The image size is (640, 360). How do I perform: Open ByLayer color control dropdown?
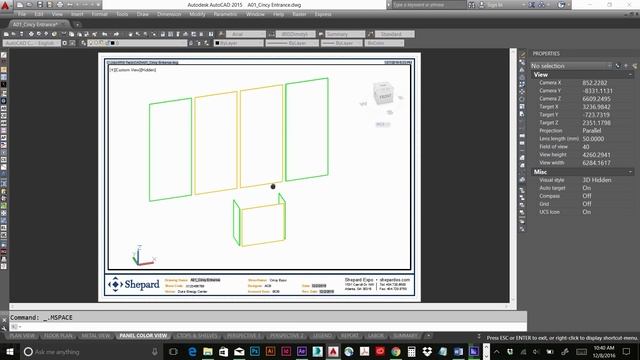[239, 43]
